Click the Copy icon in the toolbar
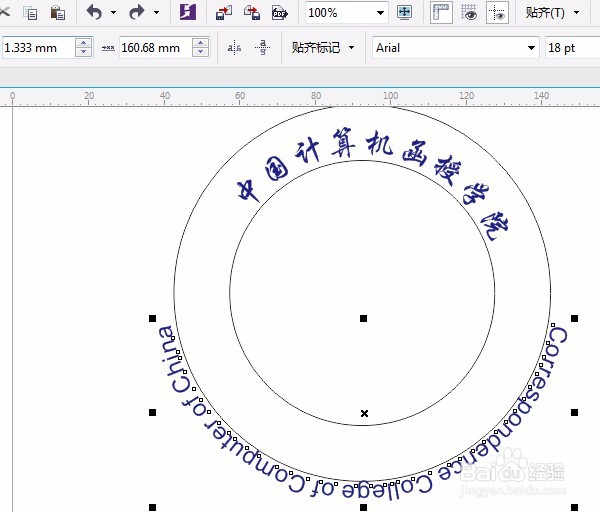600x512 pixels. [x=30, y=13]
